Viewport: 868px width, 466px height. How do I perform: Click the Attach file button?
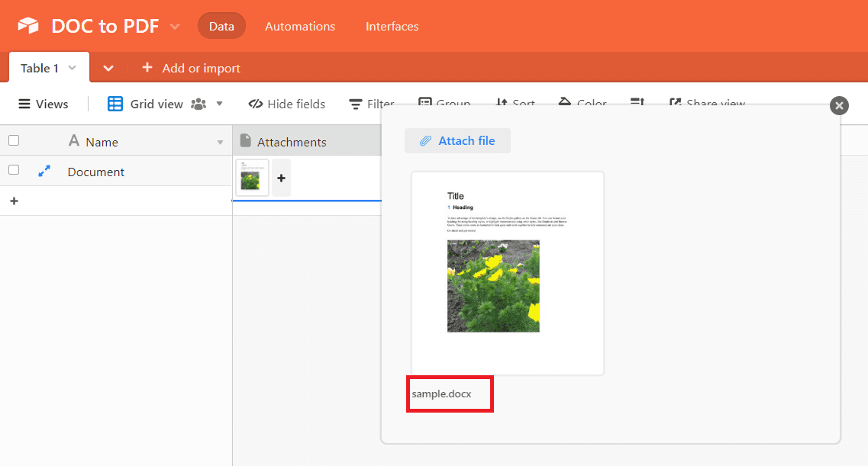(x=457, y=140)
